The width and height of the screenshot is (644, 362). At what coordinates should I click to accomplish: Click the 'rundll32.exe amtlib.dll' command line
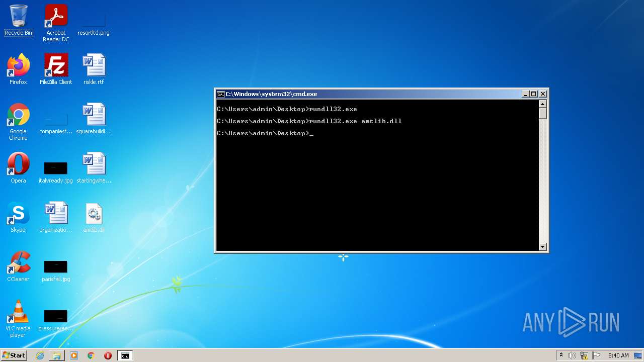309,121
